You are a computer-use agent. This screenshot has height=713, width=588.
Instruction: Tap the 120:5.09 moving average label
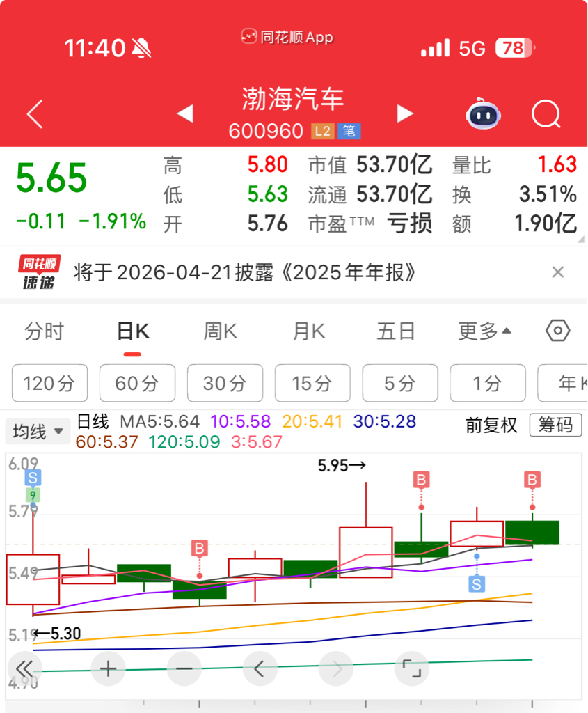pyautogui.click(x=184, y=441)
